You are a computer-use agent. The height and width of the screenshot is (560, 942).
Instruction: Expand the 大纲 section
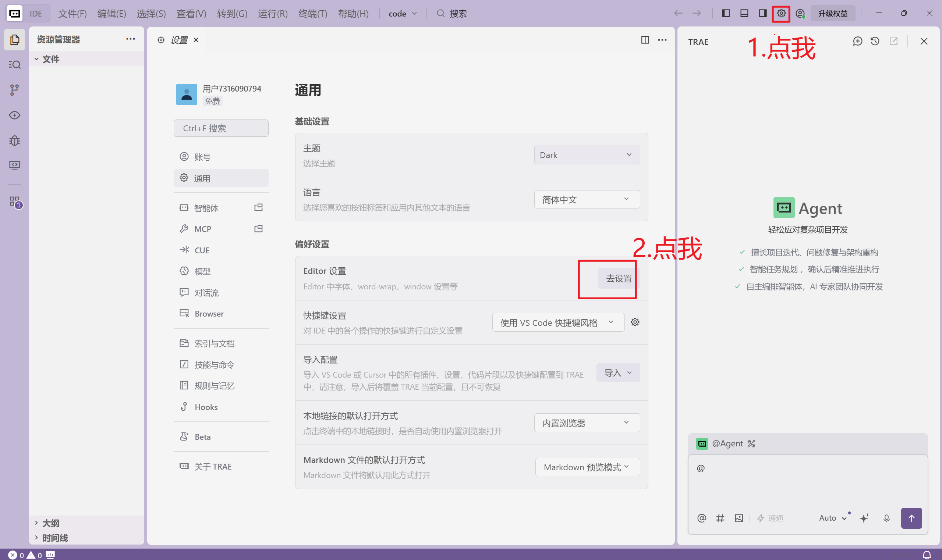pos(86,523)
